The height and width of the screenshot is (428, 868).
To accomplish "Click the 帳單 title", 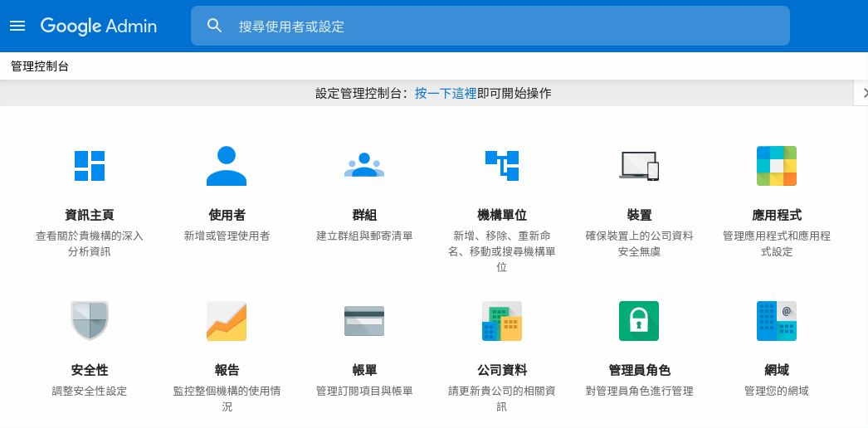I will (364, 370).
